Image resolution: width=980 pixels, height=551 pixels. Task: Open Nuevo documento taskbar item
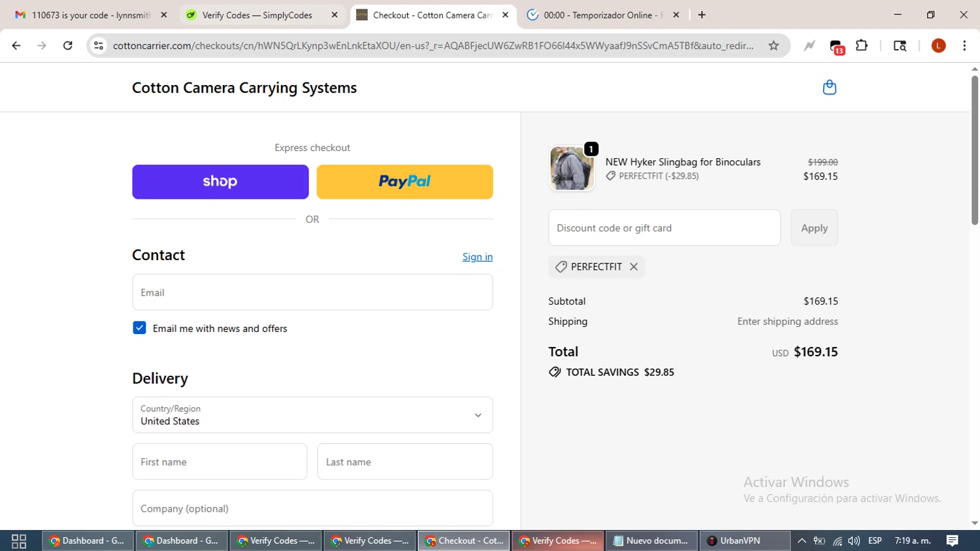coord(651,541)
